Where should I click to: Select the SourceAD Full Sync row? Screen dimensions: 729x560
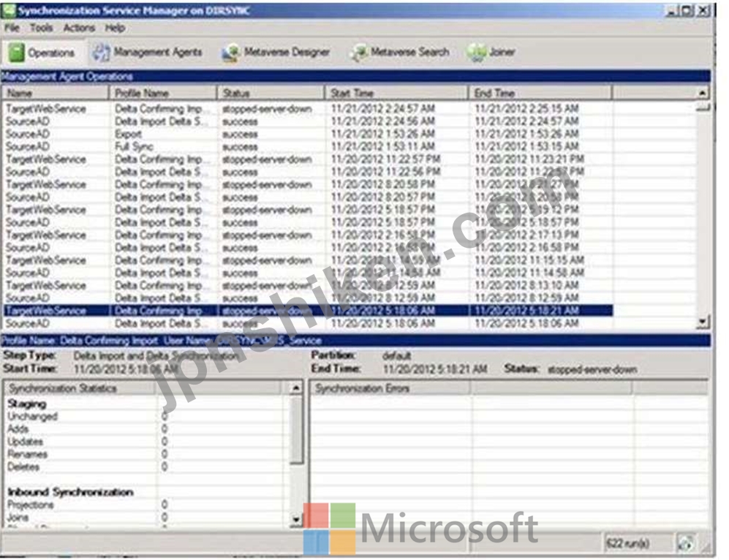[x=308, y=146]
